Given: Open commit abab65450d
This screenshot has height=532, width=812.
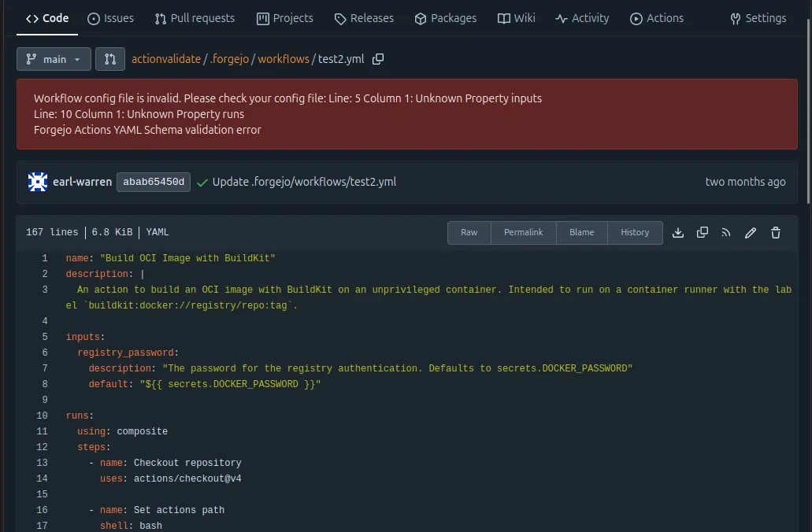Looking at the screenshot, I should [153, 182].
